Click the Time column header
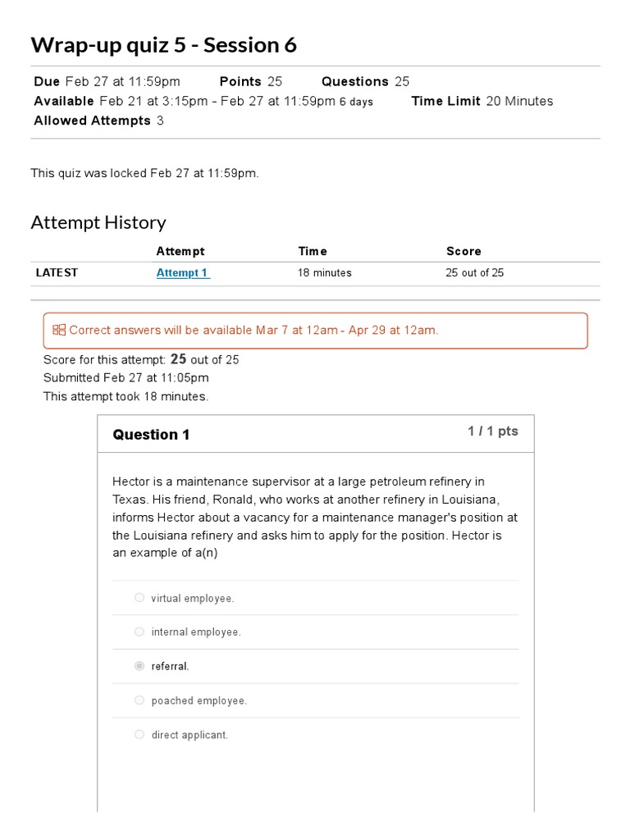The image size is (630, 840). pos(312,251)
